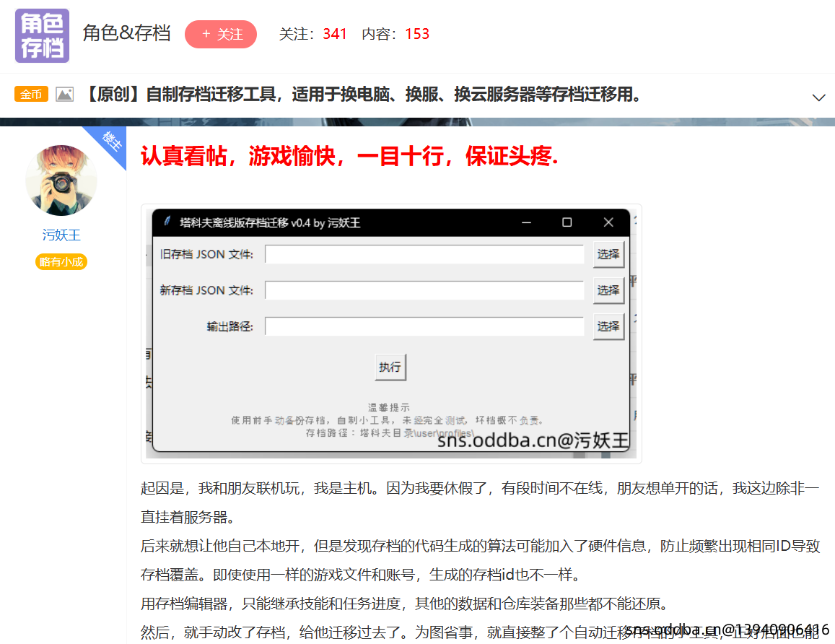Click the orange 金币 badge
The image size is (835, 644).
(x=31, y=95)
